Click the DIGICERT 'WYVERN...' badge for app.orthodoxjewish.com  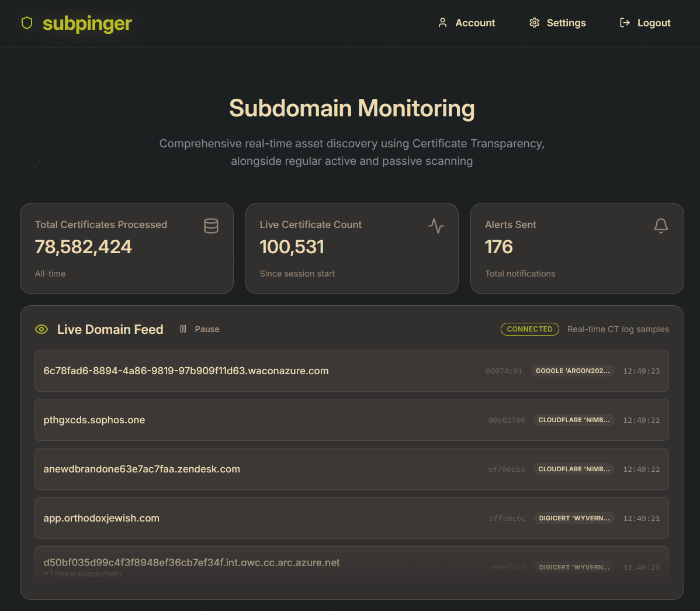pyautogui.click(x=574, y=518)
